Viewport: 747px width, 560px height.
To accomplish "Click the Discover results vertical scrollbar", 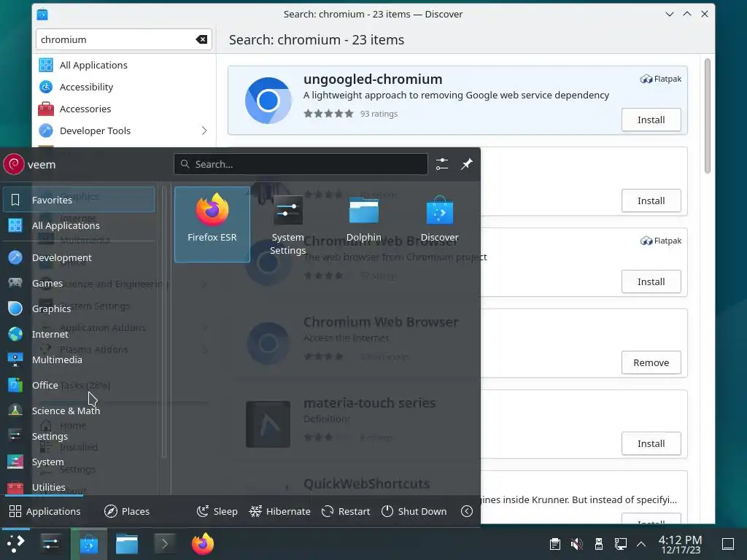I will [708, 116].
